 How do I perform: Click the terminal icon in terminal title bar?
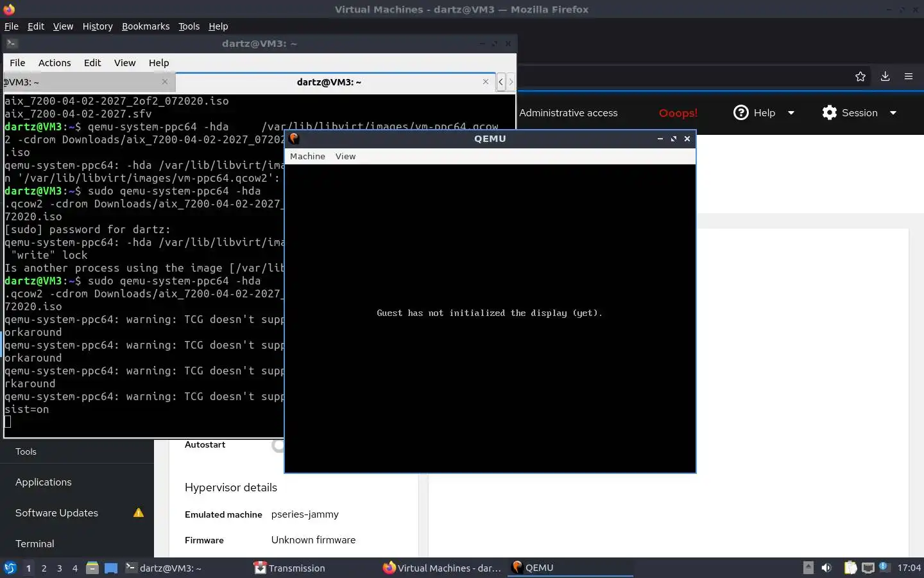pos(12,44)
